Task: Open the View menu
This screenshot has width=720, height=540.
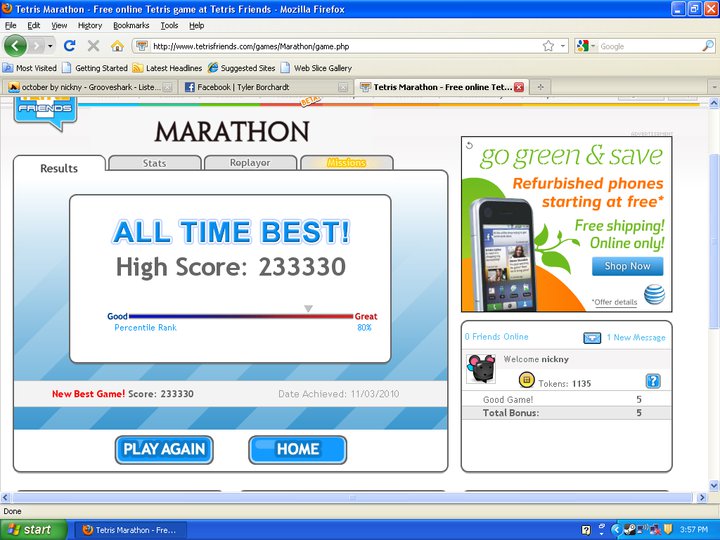Action: pyautogui.click(x=59, y=26)
